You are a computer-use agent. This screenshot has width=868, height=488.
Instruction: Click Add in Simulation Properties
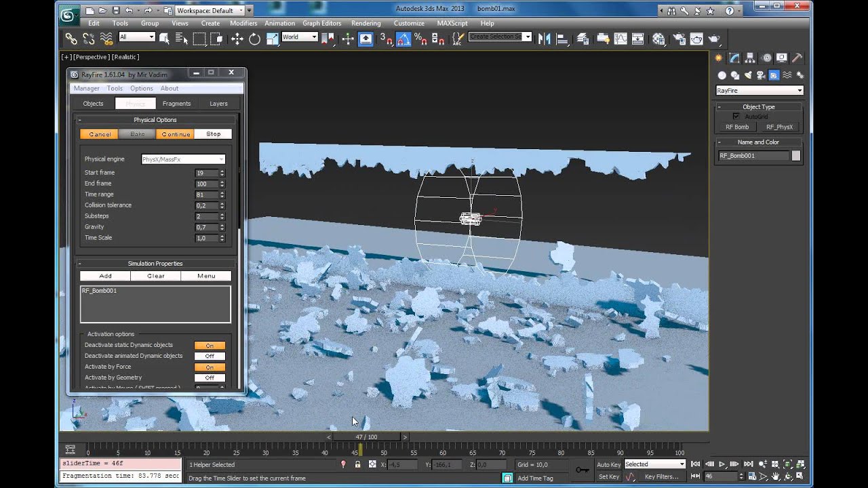tap(105, 276)
